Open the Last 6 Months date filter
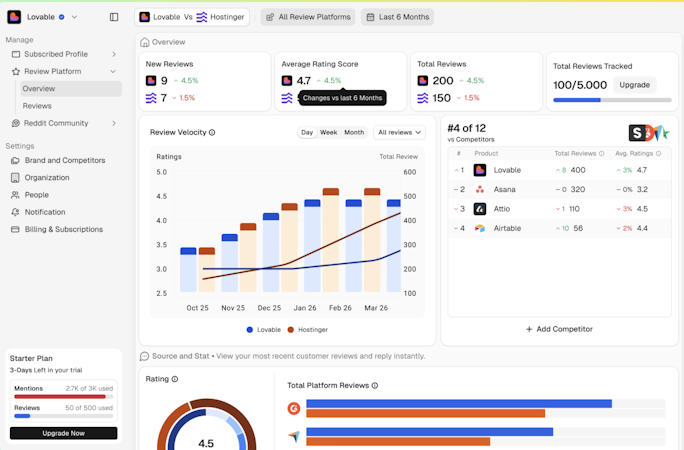This screenshot has width=684, height=450. click(397, 17)
